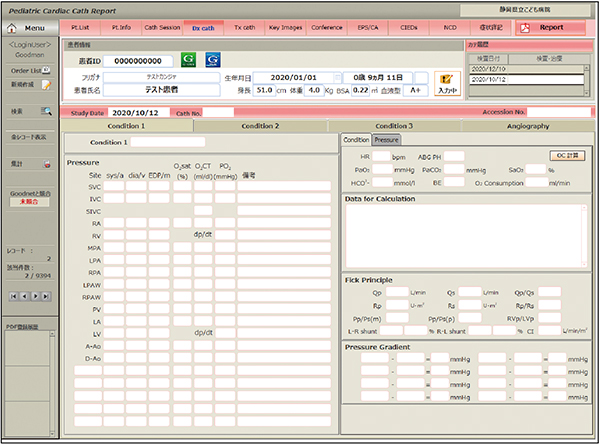This screenshot has height=444, width=600.
Task: Open the Cath Session tab
Action: [163, 28]
